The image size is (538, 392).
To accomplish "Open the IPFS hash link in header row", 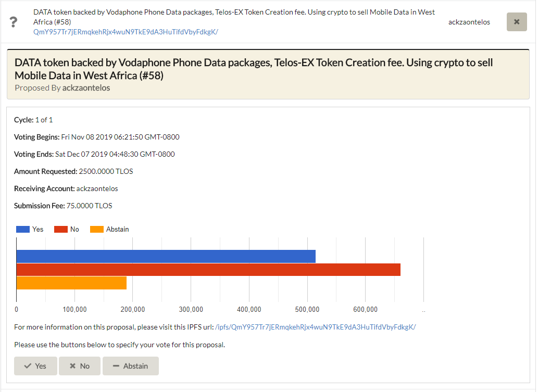I will point(126,32).
